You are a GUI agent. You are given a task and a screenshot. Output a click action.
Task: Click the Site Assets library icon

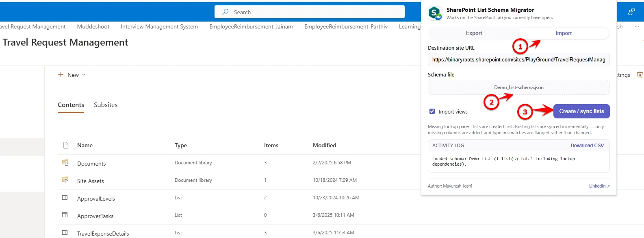click(x=65, y=180)
